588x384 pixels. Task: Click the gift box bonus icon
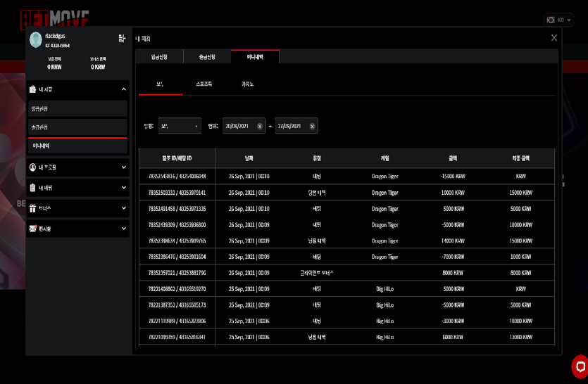pyautogui.click(x=32, y=208)
